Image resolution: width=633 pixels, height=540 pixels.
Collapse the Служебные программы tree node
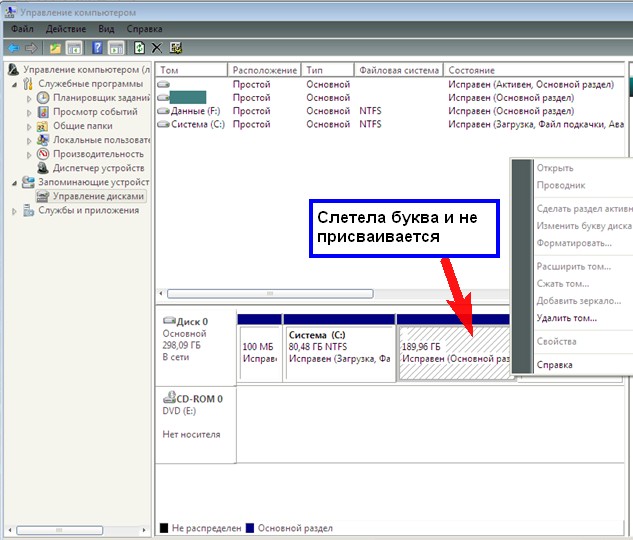(x=15, y=85)
